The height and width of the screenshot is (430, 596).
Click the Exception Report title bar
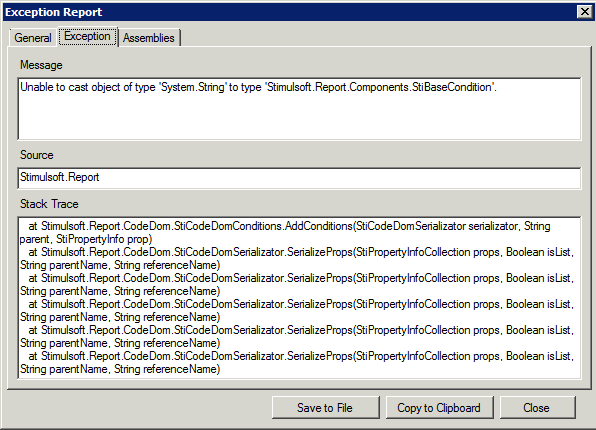[x=289, y=12]
